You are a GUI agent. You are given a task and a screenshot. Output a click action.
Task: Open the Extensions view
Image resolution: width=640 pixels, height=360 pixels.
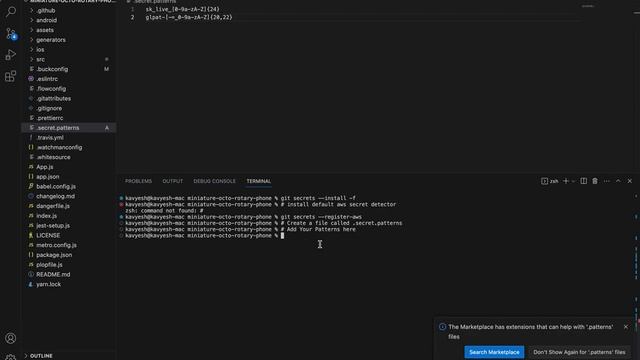pos(11,76)
